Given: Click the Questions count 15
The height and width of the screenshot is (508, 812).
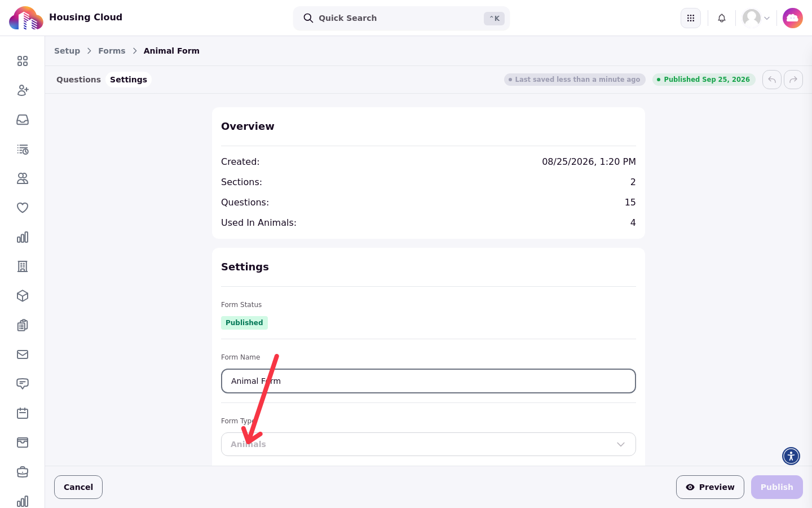Looking at the screenshot, I should (630, 202).
